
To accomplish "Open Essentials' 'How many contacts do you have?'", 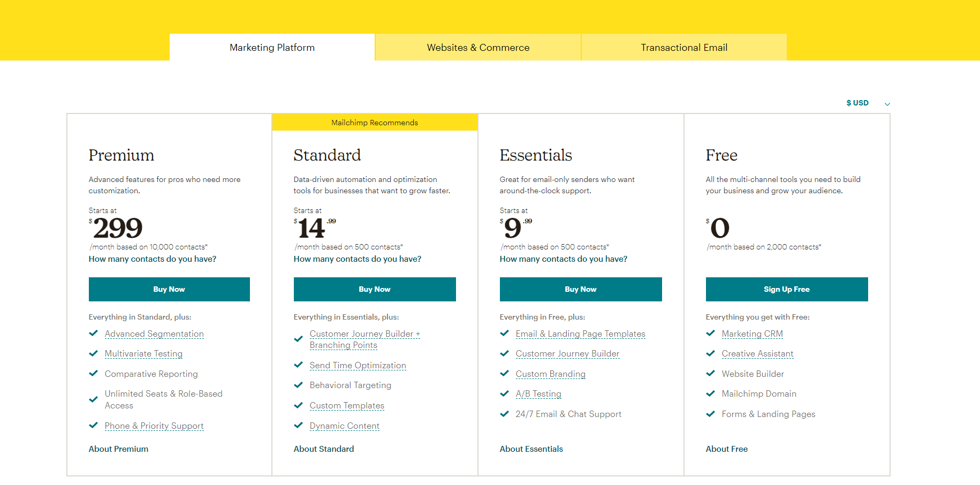I will point(564,259).
